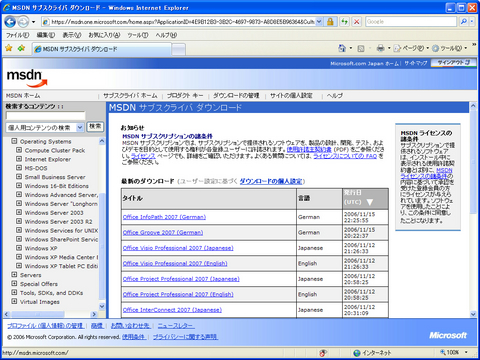
Task: Select Small Business Server in tree
Action: coord(55,177)
